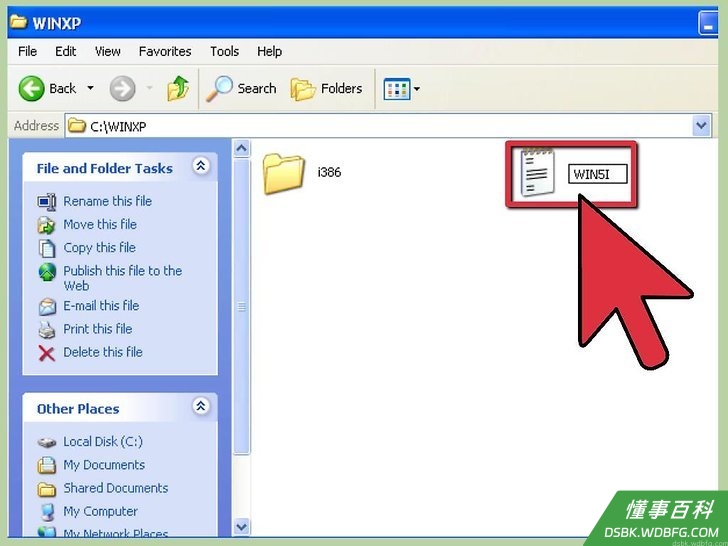Click the E-mail this file envelope icon
This screenshot has height=546, width=728.
[47, 306]
